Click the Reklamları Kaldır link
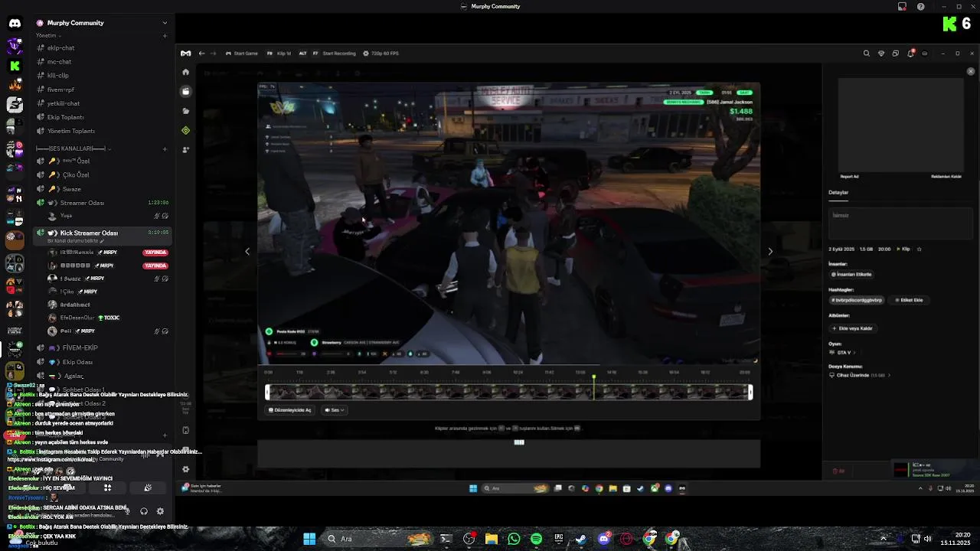The height and width of the screenshot is (551, 980). coord(946,177)
